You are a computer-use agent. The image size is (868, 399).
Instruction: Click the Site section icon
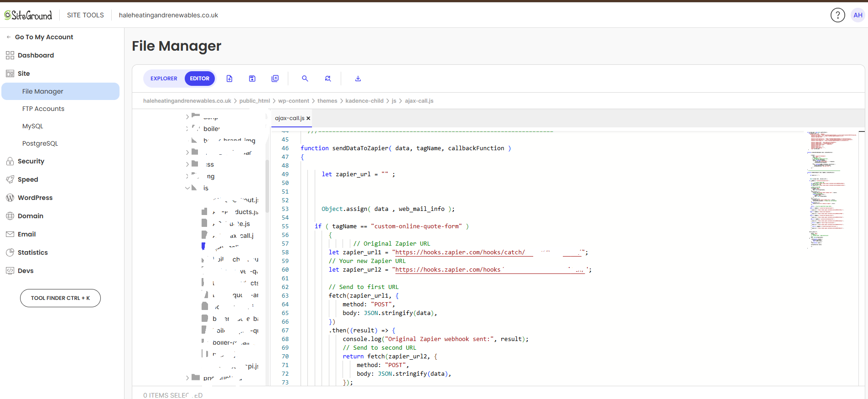pyautogui.click(x=10, y=73)
